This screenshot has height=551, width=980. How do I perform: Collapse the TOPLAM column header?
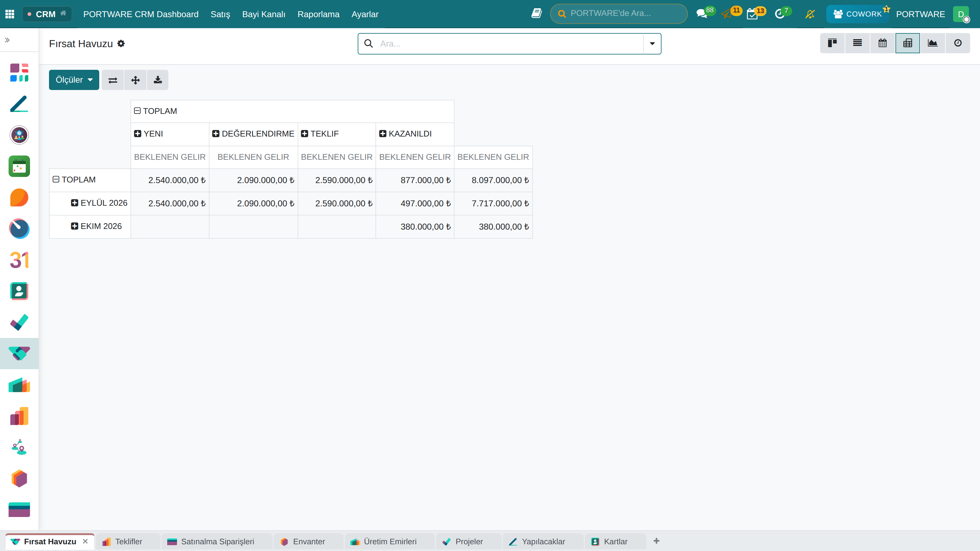[137, 111]
